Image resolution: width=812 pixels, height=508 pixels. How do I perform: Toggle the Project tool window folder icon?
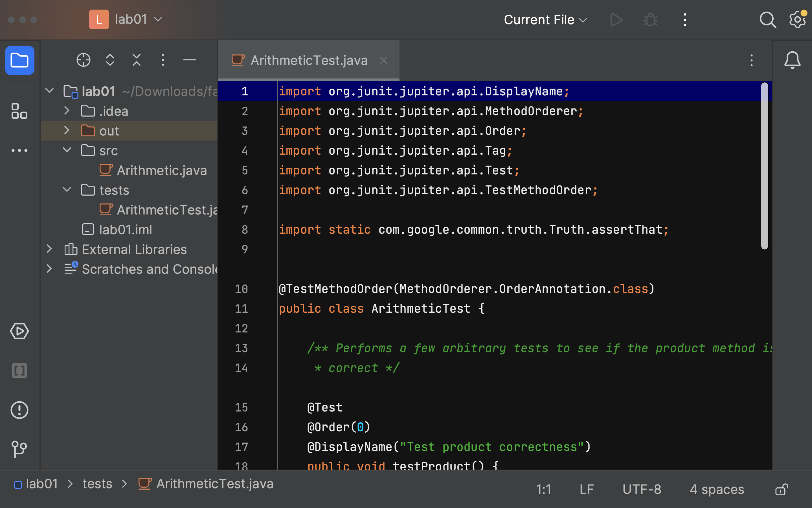click(x=19, y=60)
